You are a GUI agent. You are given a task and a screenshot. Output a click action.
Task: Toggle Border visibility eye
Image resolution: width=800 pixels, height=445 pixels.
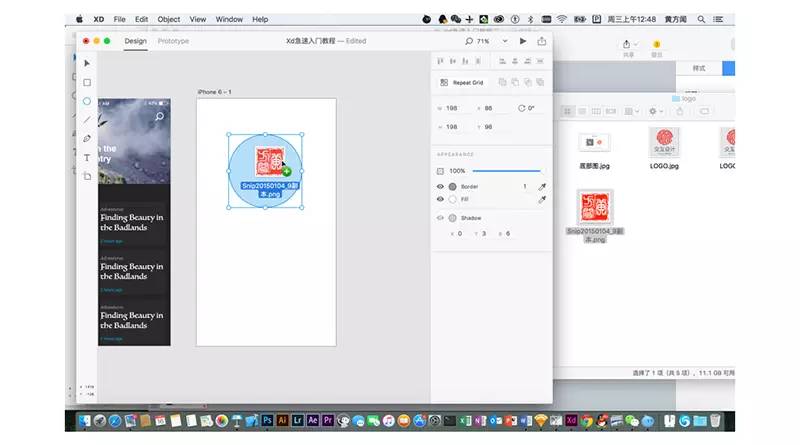[440, 187]
